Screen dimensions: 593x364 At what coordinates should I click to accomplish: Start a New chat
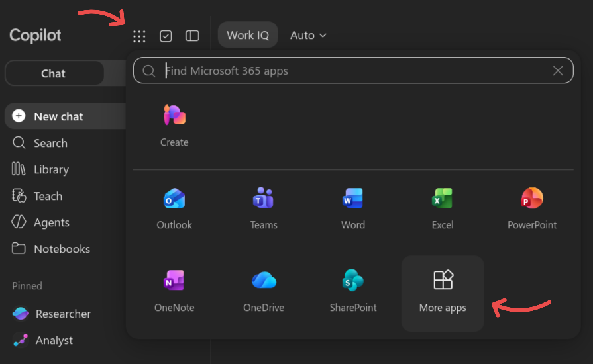coord(65,116)
